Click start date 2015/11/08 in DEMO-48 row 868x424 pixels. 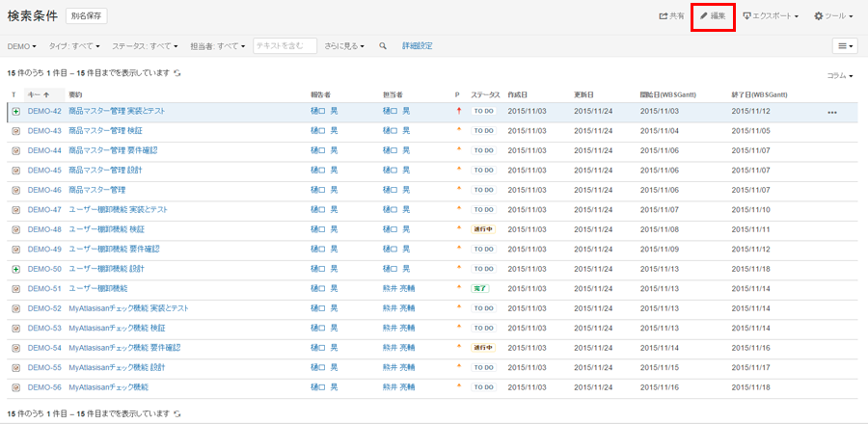[660, 229]
